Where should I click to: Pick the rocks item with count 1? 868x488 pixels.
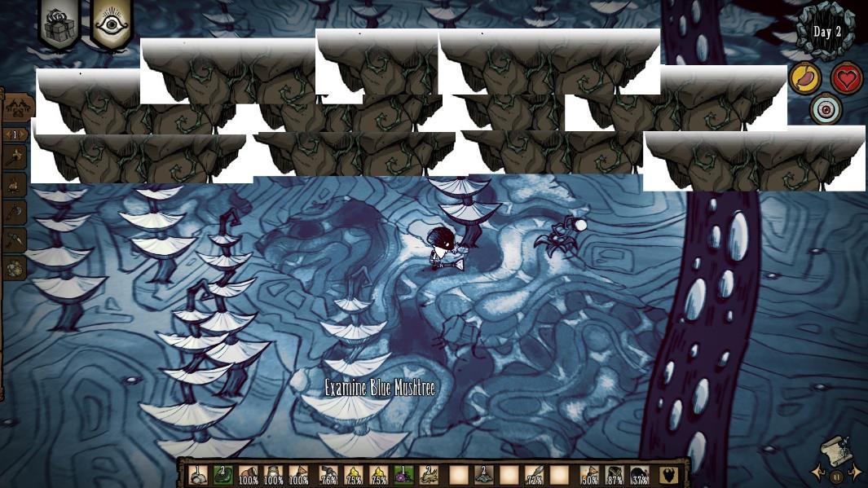197,475
